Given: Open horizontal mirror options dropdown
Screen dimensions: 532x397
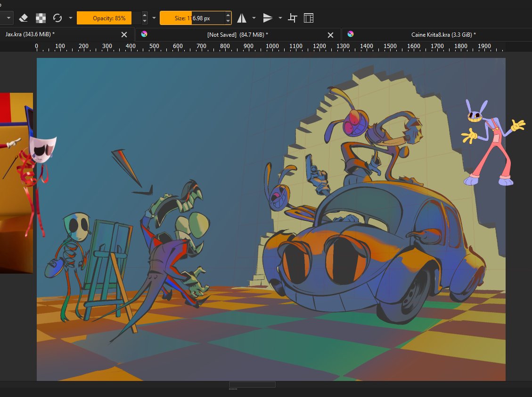Looking at the screenshot, I should [x=254, y=18].
